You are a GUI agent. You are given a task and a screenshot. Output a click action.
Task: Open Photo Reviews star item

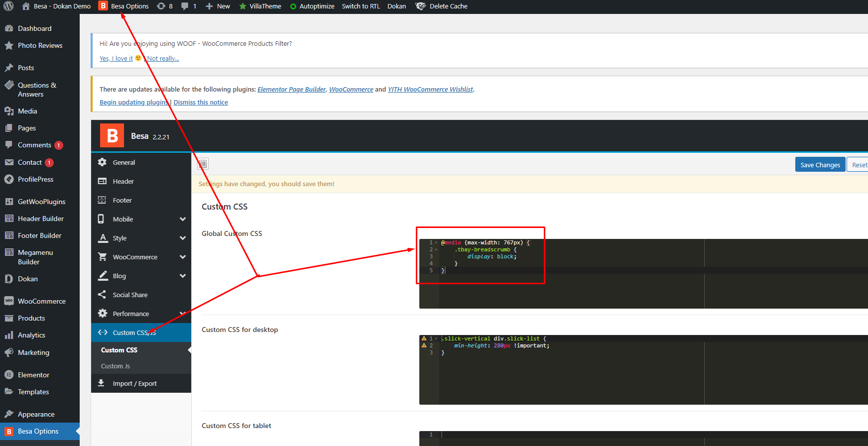(x=40, y=45)
